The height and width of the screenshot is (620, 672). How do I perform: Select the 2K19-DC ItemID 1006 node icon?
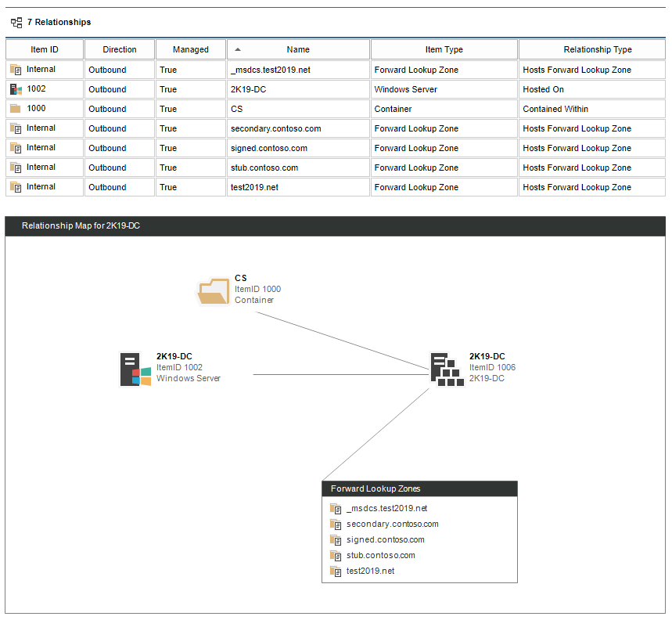click(447, 369)
